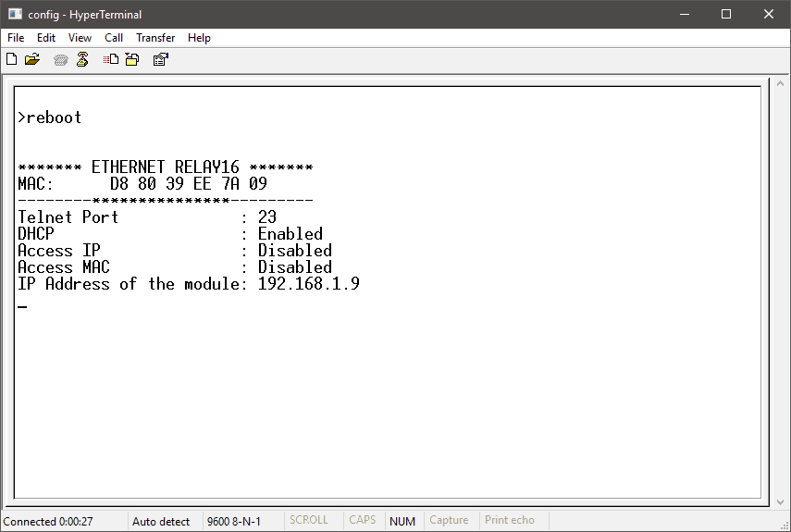Click the Print echo status field
This screenshot has width=791, height=532.
tap(510, 521)
